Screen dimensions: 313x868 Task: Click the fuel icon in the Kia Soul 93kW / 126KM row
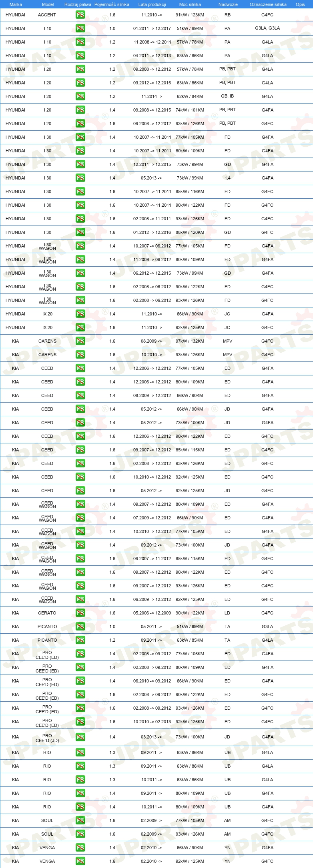(80, 834)
